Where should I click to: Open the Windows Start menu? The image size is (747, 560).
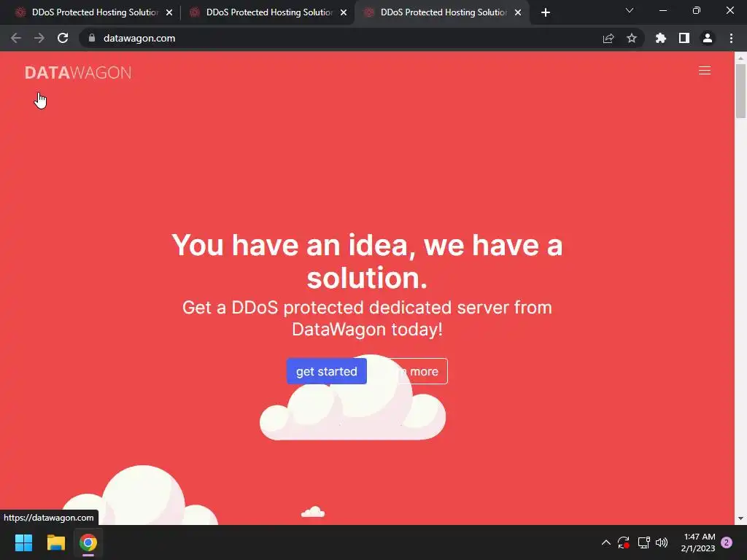[x=23, y=542]
